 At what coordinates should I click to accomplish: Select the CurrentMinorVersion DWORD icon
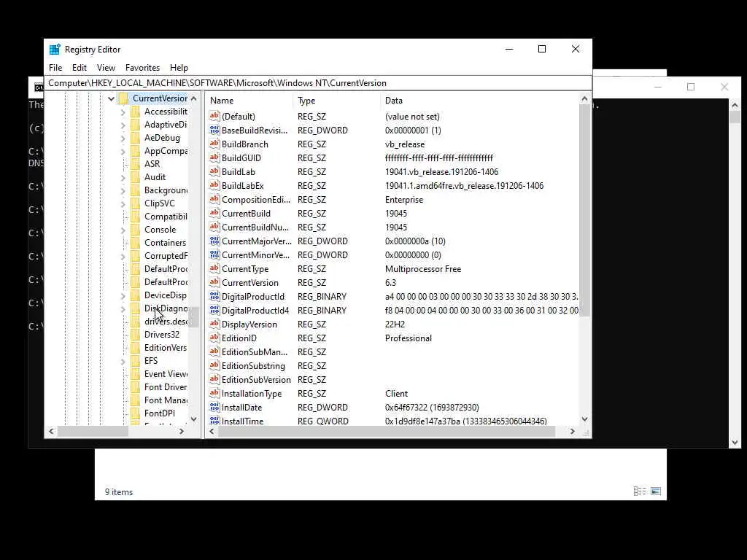pos(214,254)
